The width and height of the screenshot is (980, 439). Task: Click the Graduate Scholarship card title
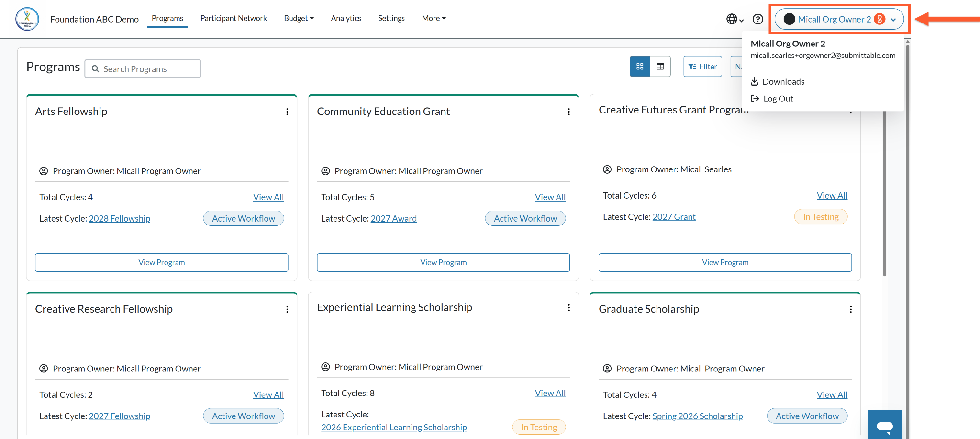point(649,309)
